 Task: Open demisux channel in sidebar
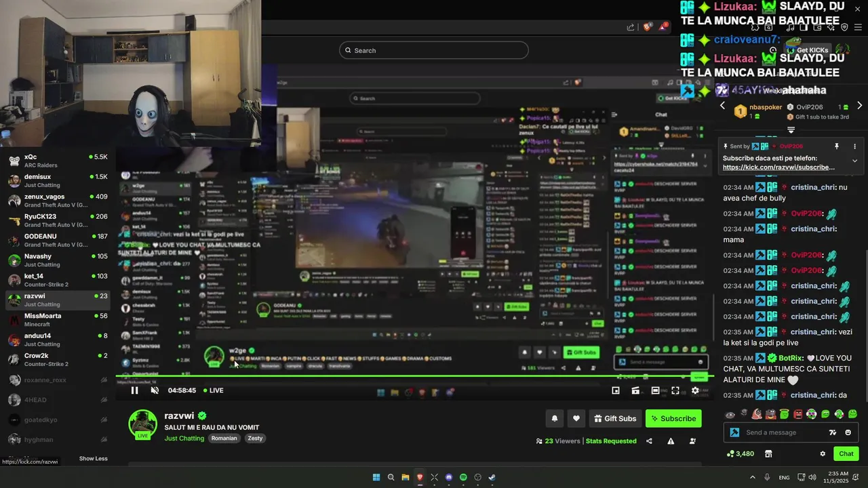tap(57, 180)
